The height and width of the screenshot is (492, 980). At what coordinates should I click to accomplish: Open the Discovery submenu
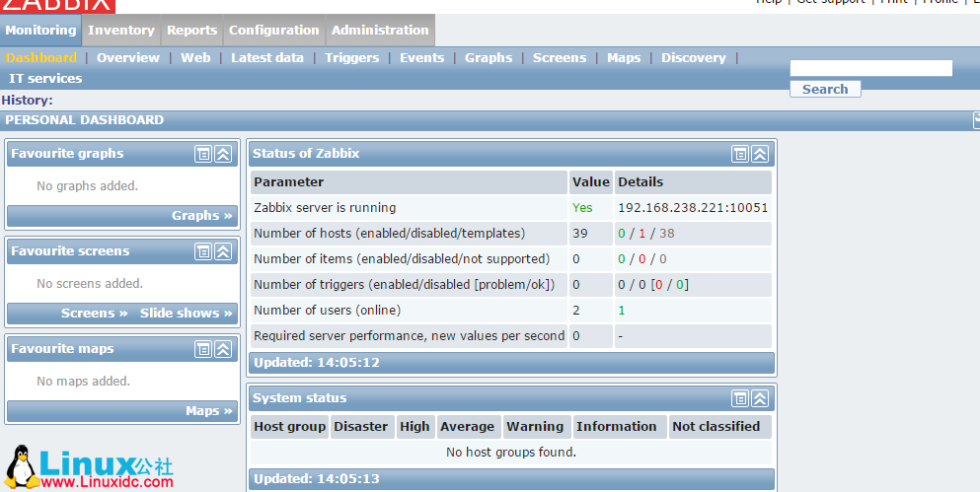tap(694, 57)
